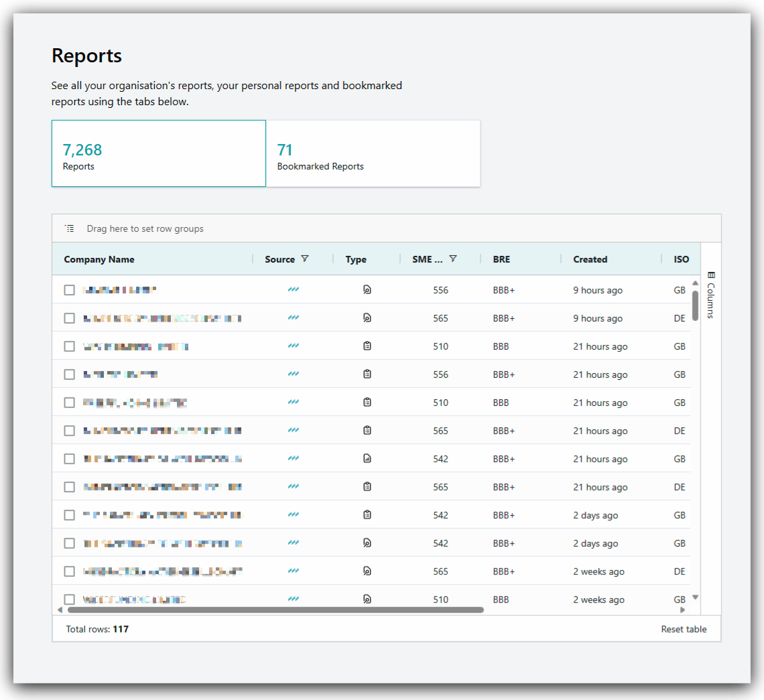Click the 565 score in the 9 hours ago row

(x=440, y=319)
